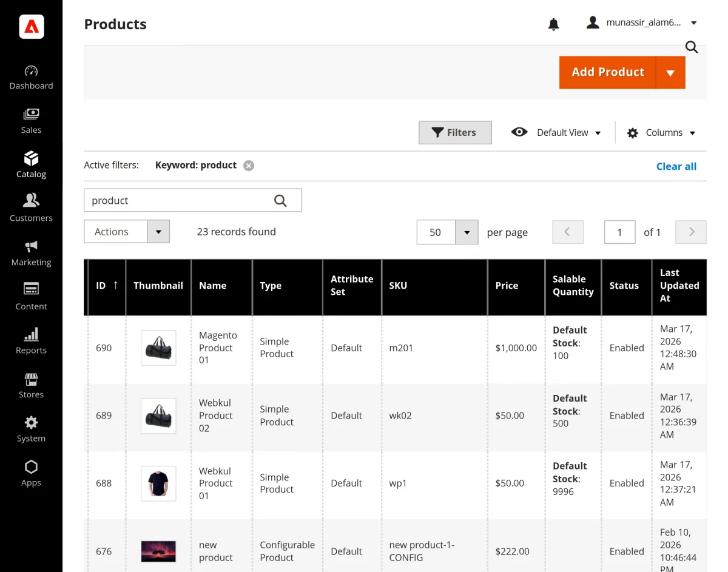
Task: Click the Clear all filters link
Action: pos(676,166)
